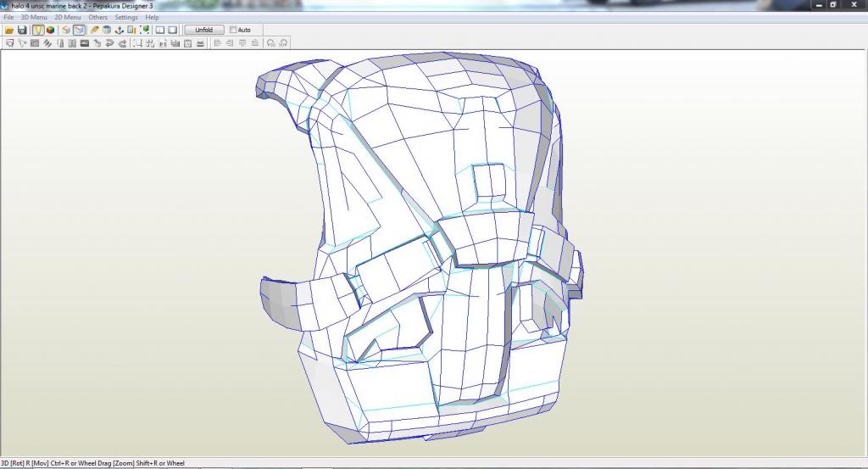Open the 3D Menu

click(34, 17)
